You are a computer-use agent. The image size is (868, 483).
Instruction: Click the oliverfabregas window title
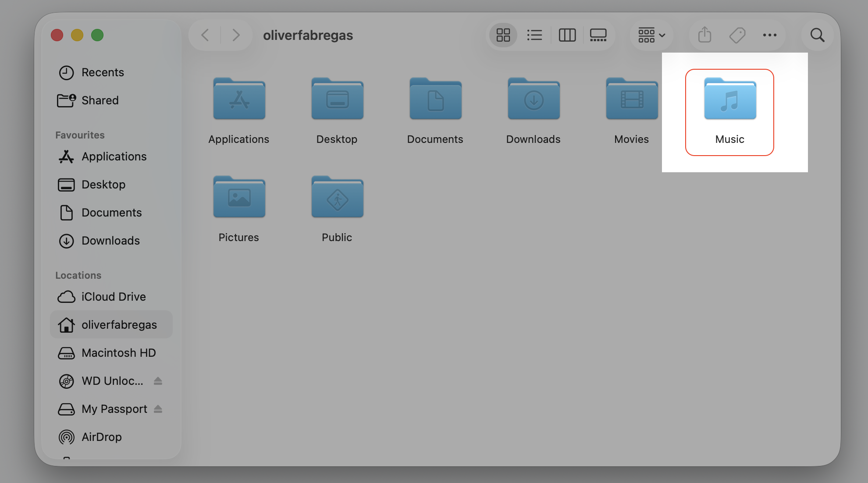click(x=308, y=35)
